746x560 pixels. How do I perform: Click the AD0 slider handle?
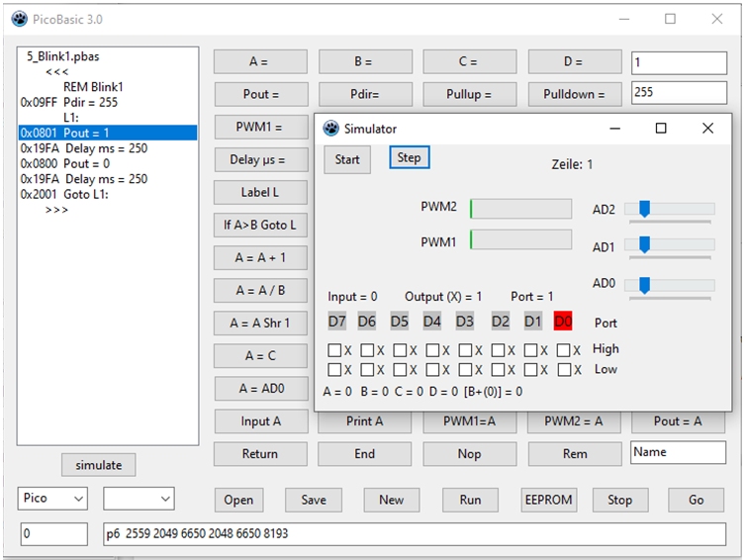click(644, 285)
